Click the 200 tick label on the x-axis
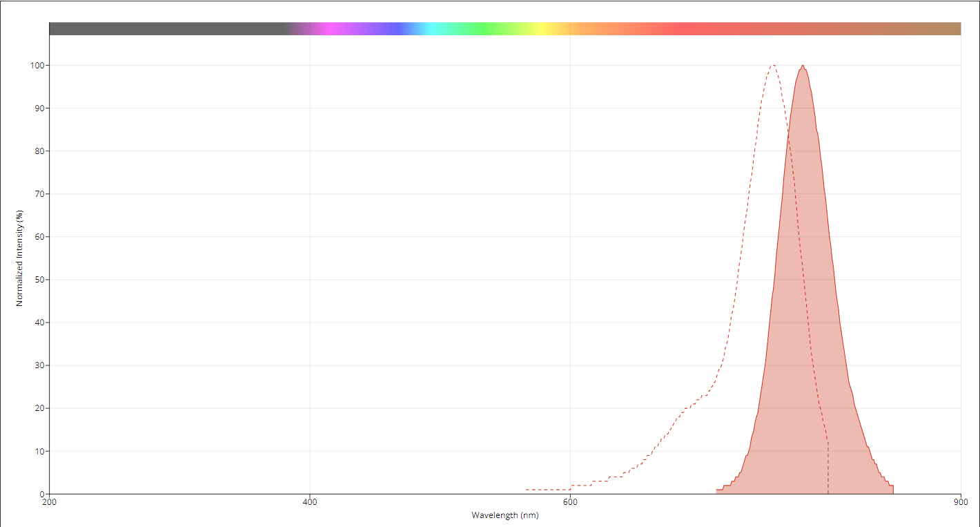The width and height of the screenshot is (980, 527). tap(50, 502)
